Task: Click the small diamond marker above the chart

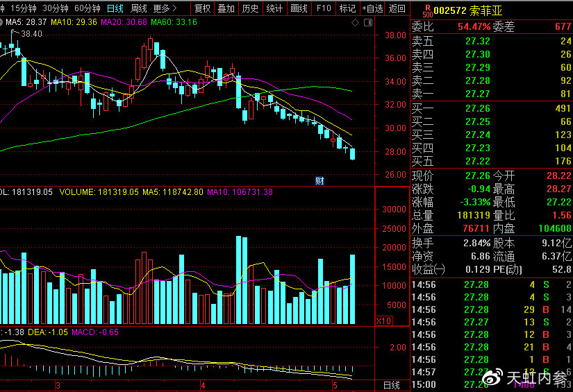Action: (356, 22)
